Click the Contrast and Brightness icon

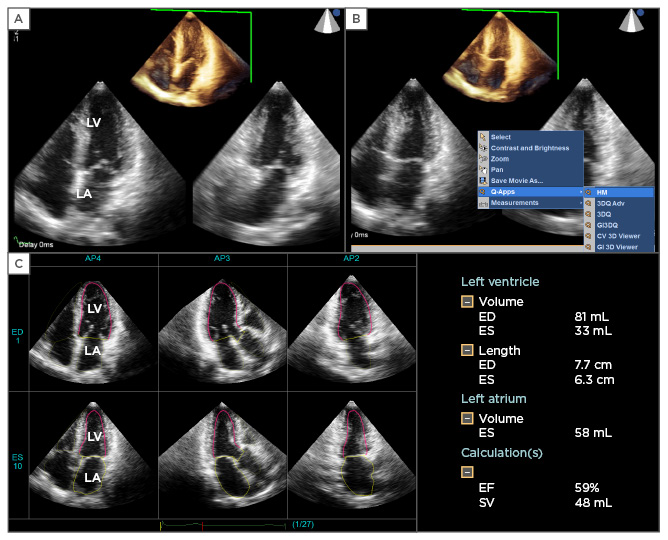[483, 148]
